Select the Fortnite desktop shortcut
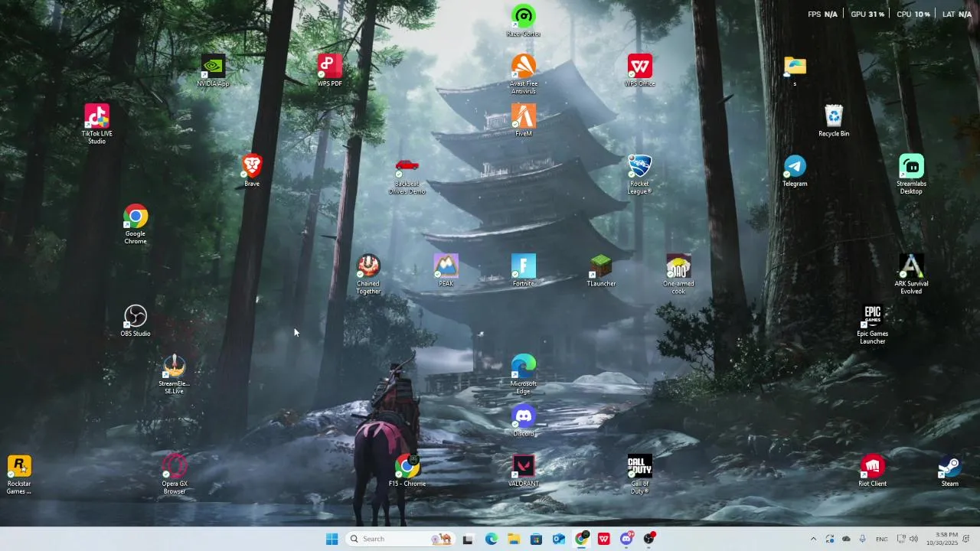The height and width of the screenshot is (551, 980). (x=524, y=270)
